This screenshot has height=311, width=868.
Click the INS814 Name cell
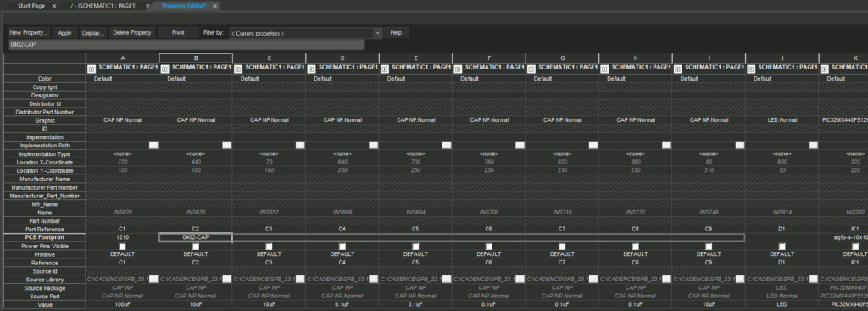(782, 213)
